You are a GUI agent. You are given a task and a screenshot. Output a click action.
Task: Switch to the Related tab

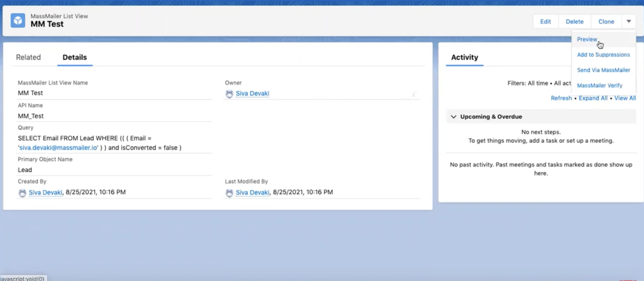[x=28, y=57]
